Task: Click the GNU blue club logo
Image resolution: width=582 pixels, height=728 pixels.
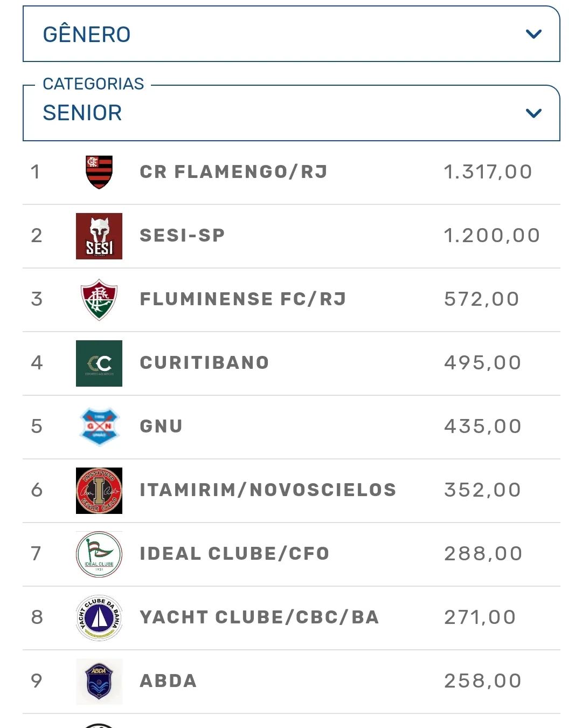Action: 99,427
